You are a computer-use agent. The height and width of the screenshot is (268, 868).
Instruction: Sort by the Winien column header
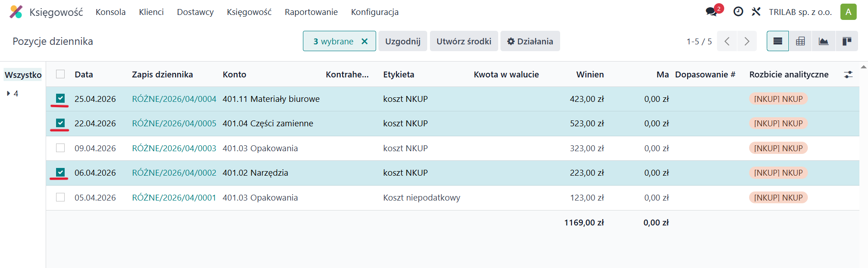pyautogui.click(x=590, y=74)
